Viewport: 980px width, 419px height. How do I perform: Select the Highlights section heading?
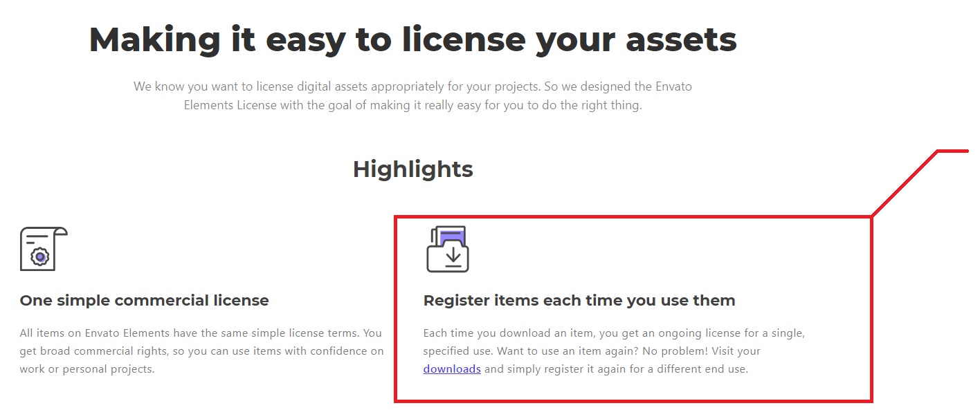click(412, 169)
